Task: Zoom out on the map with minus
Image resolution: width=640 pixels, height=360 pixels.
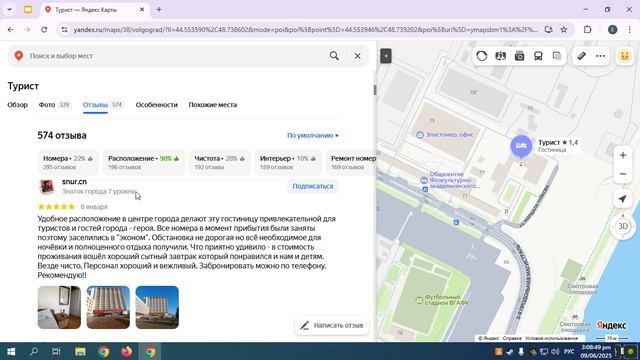Action: point(623,174)
